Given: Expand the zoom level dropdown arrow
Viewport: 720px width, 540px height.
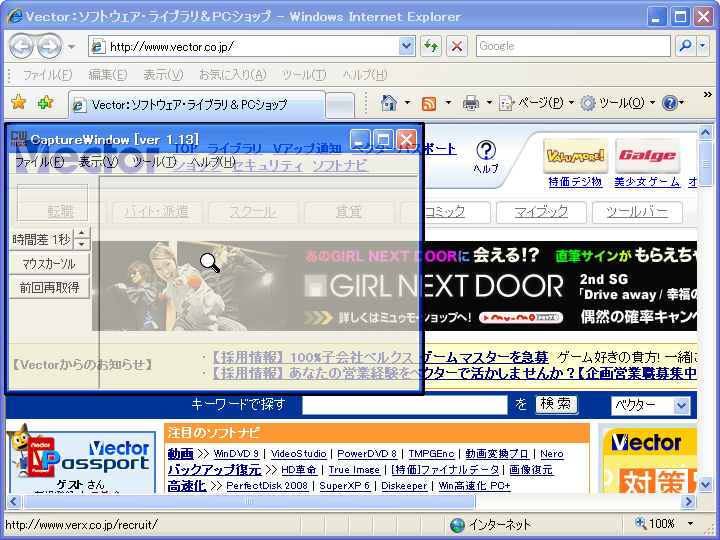Looking at the screenshot, I should (690, 524).
